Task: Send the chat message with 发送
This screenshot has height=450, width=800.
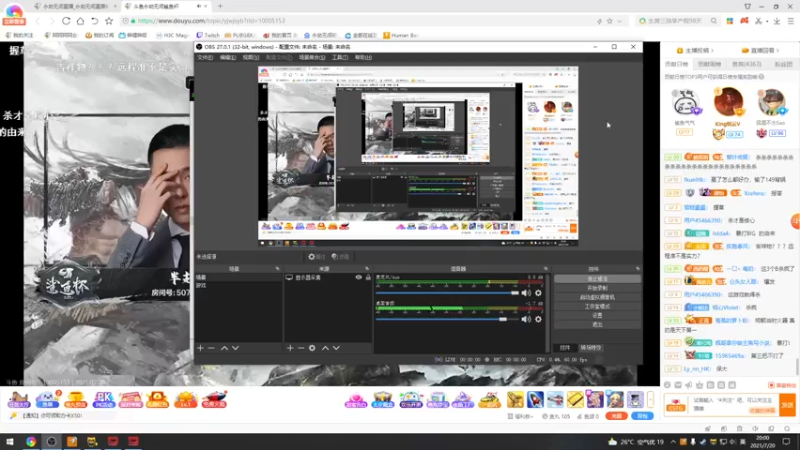Action: (787, 405)
